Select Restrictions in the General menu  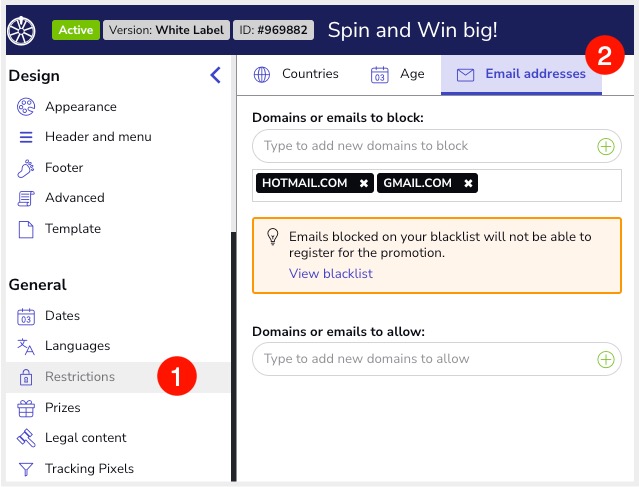(x=80, y=377)
